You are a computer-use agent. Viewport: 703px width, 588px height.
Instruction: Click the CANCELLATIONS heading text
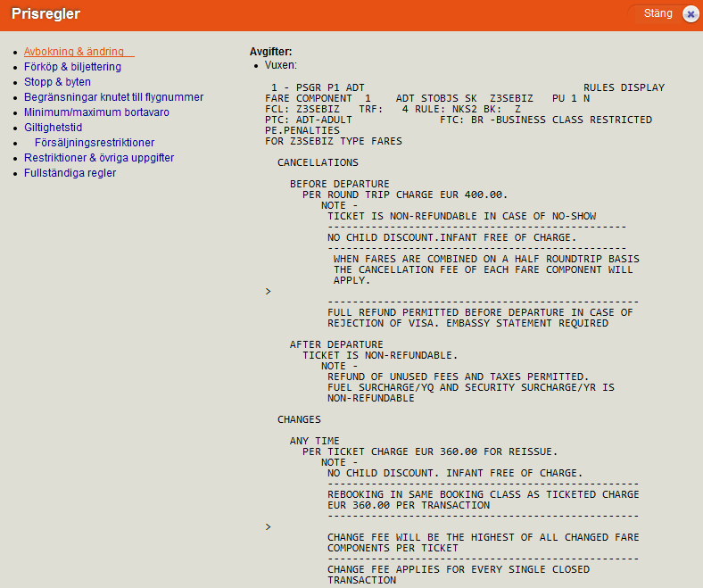[x=318, y=163]
